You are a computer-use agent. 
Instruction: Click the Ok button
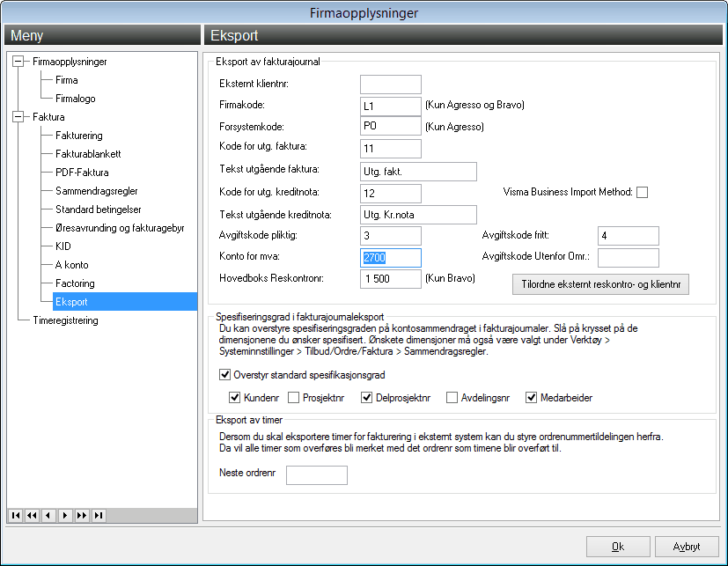pos(618,547)
